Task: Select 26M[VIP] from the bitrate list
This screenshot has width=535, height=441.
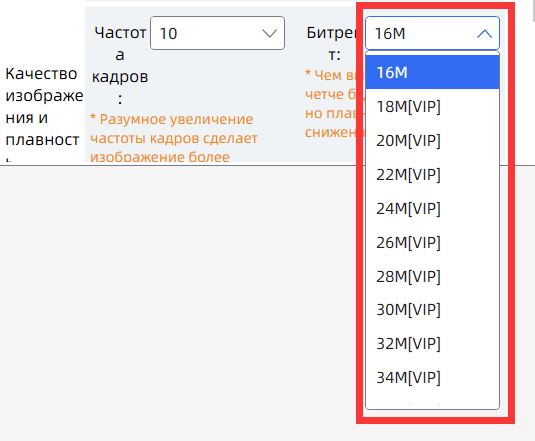Action: pyautogui.click(x=432, y=242)
